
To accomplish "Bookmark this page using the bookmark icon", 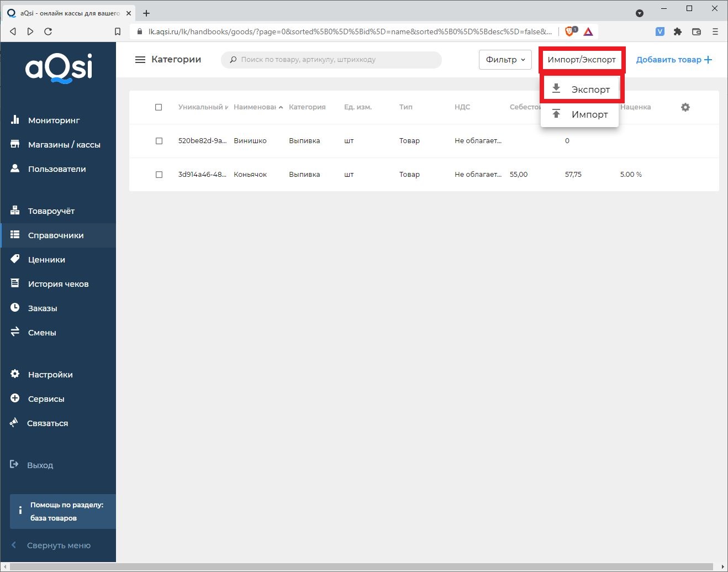I will pyautogui.click(x=118, y=32).
